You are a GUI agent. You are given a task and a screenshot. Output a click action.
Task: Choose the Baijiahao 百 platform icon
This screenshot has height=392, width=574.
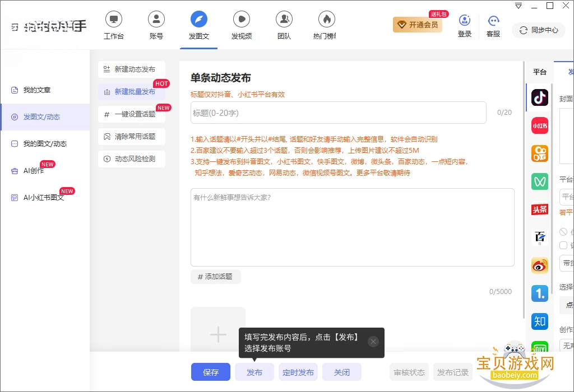point(540,237)
